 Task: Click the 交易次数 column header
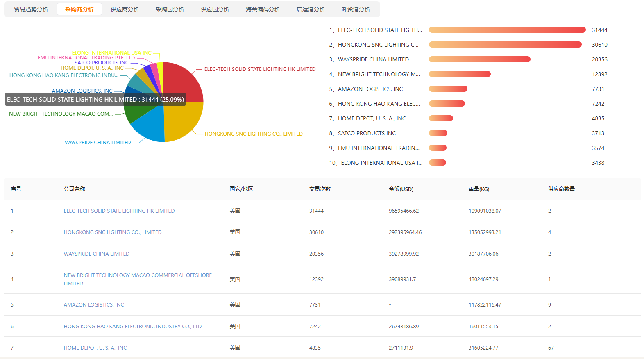[x=320, y=189]
